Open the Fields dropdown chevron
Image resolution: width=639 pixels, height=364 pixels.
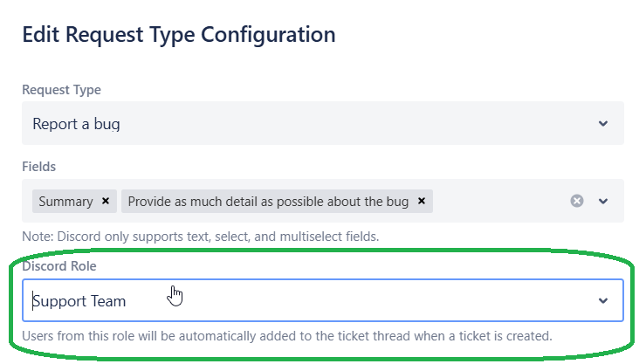click(x=603, y=201)
